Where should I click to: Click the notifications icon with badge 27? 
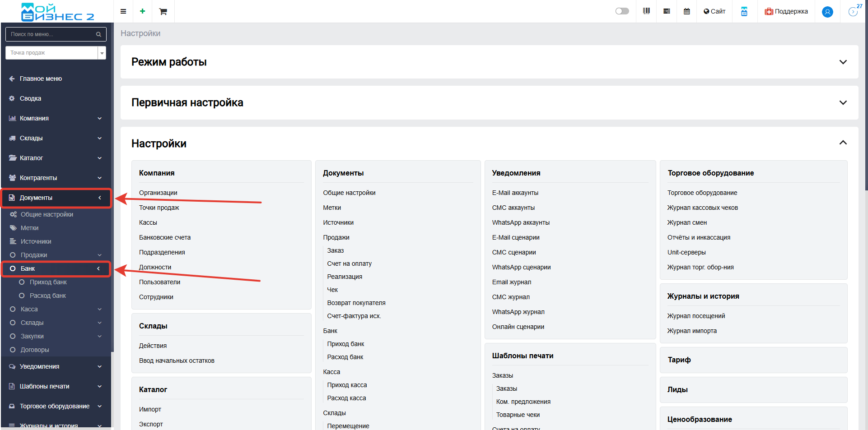pos(853,11)
